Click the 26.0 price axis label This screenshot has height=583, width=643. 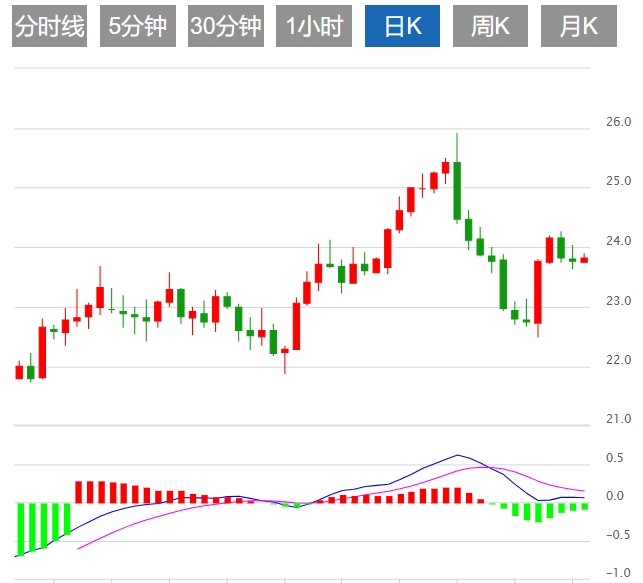[618, 122]
